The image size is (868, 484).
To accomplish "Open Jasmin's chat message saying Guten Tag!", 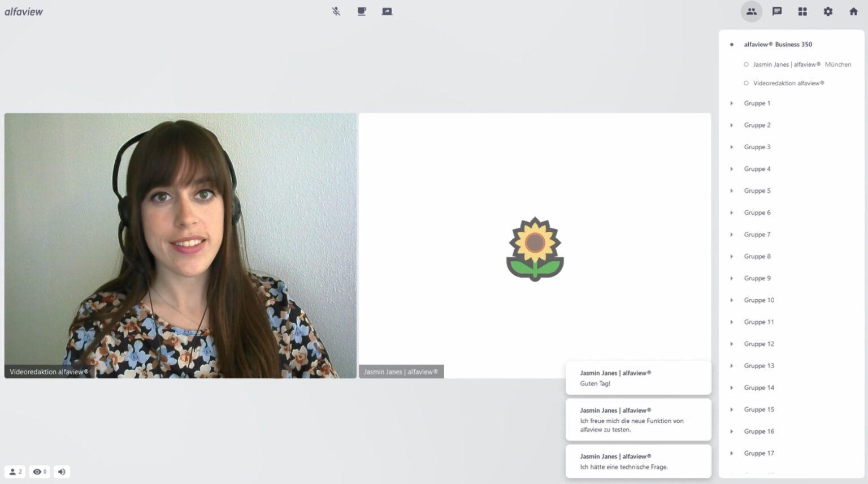I will [x=638, y=378].
